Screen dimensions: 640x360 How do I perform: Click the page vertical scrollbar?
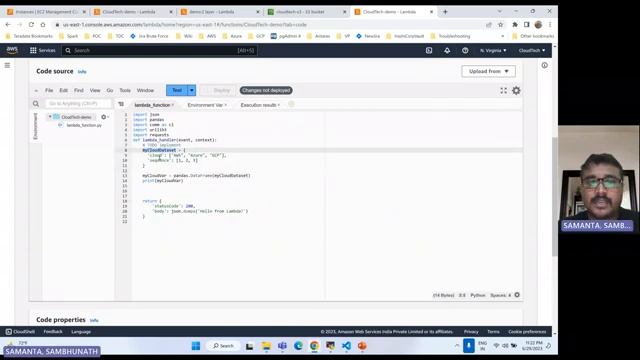[555, 196]
